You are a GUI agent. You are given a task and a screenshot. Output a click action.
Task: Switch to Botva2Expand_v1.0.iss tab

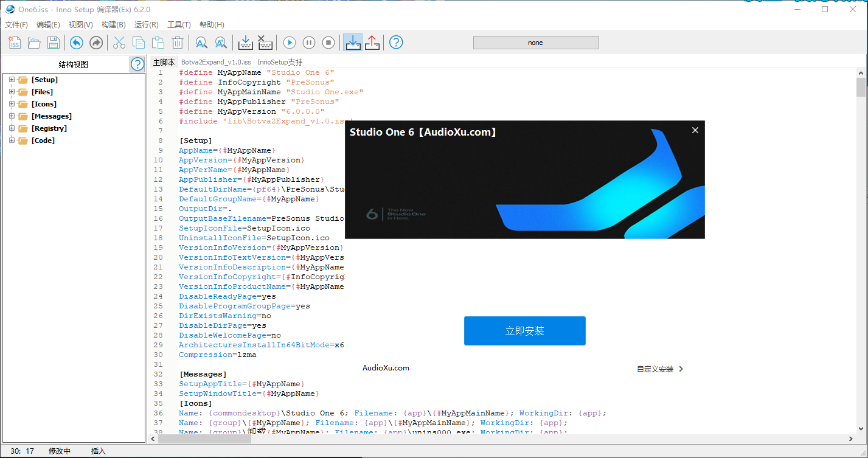tap(216, 62)
